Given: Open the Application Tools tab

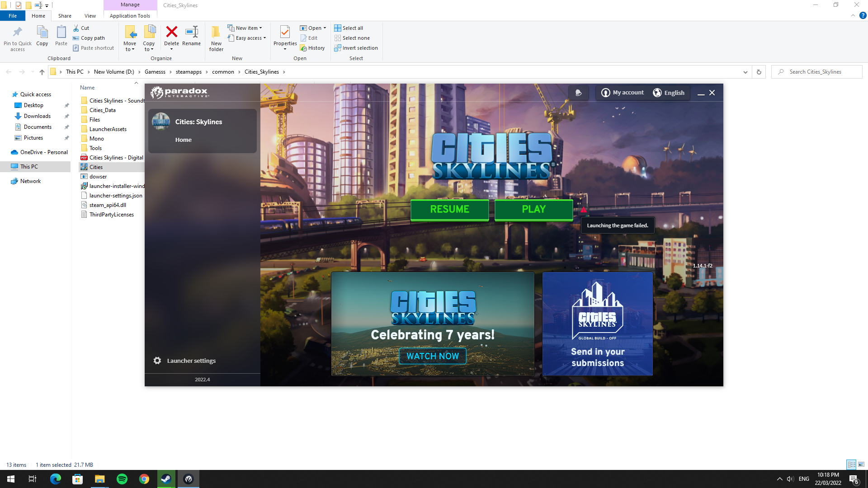Looking at the screenshot, I should point(130,16).
